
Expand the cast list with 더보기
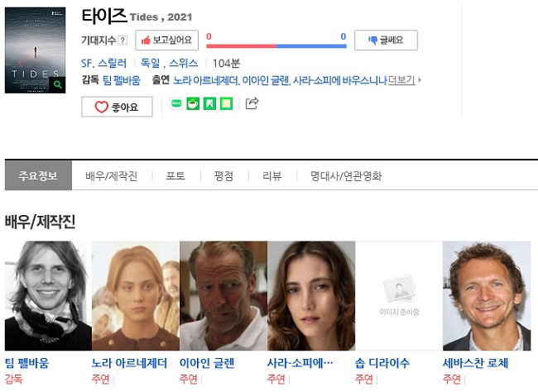401,80
